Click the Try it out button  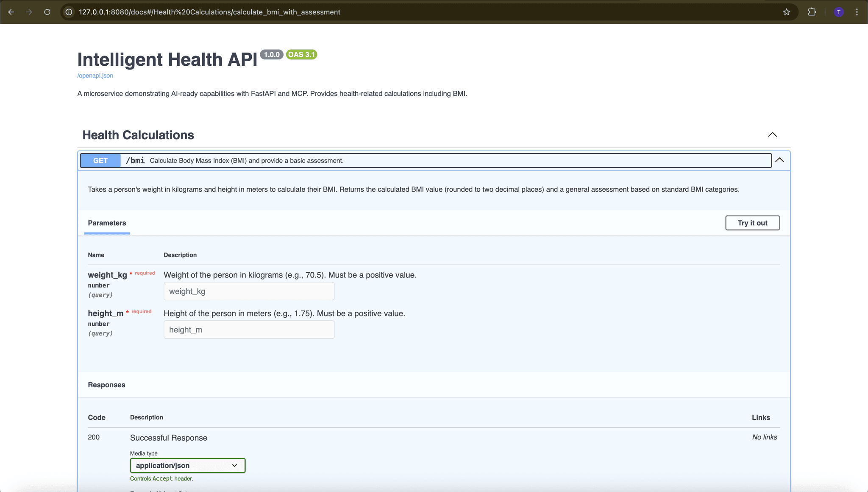pyautogui.click(x=752, y=223)
